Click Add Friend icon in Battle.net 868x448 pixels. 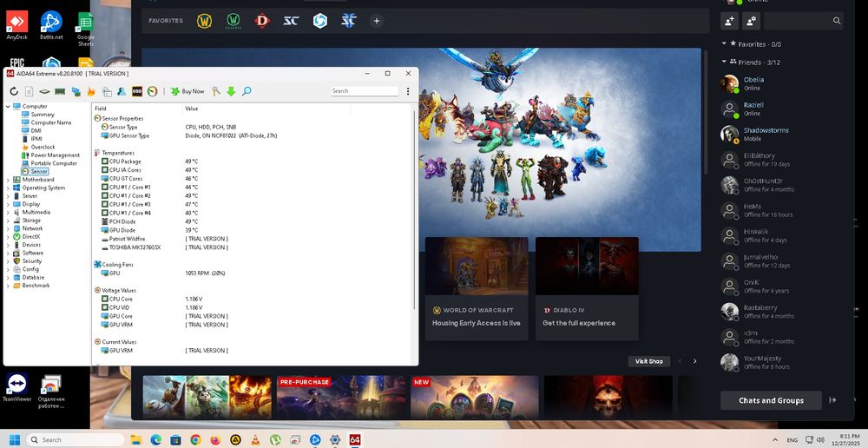point(730,21)
